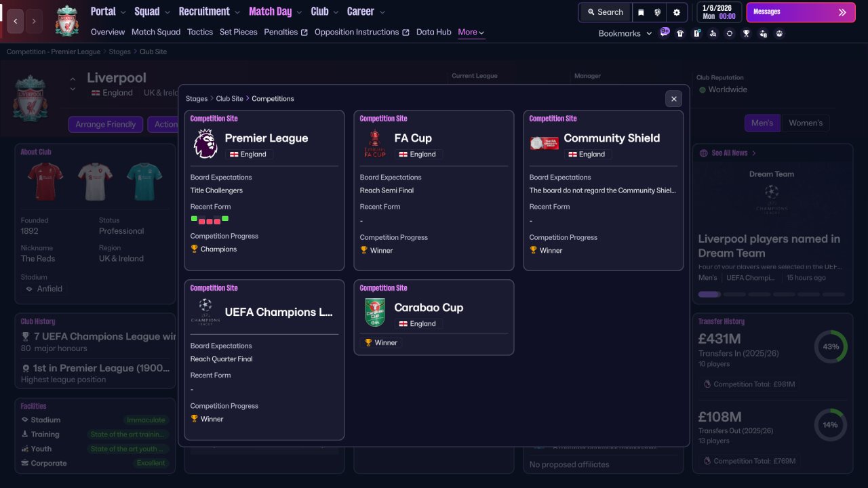This screenshot has width=868, height=488.
Task: Click the trophy icon in bookmarks bar
Action: pyautogui.click(x=746, y=33)
